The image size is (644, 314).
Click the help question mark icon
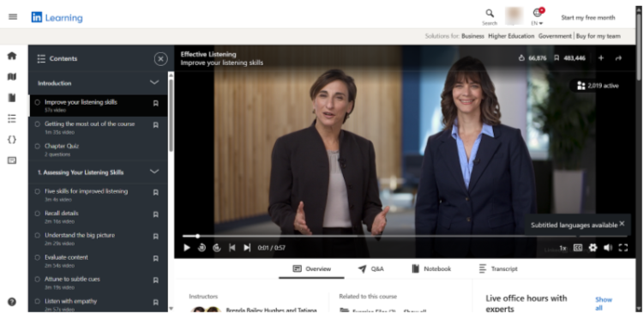[x=12, y=302]
